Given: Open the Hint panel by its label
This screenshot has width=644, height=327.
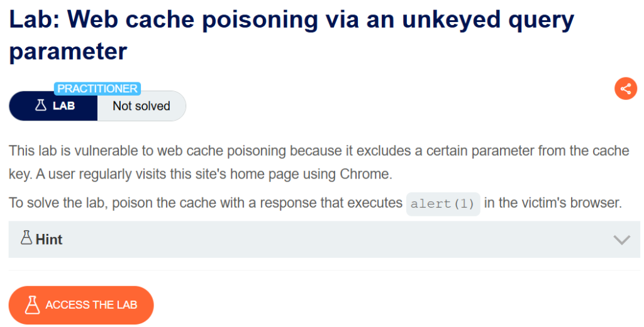Looking at the screenshot, I should (x=49, y=240).
